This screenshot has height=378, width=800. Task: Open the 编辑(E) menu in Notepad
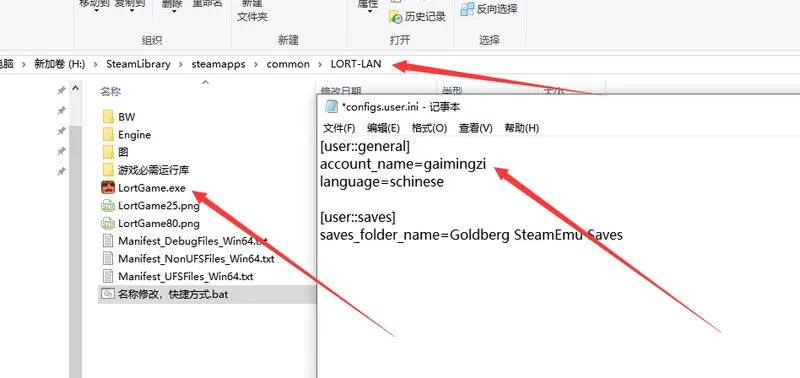pos(384,128)
